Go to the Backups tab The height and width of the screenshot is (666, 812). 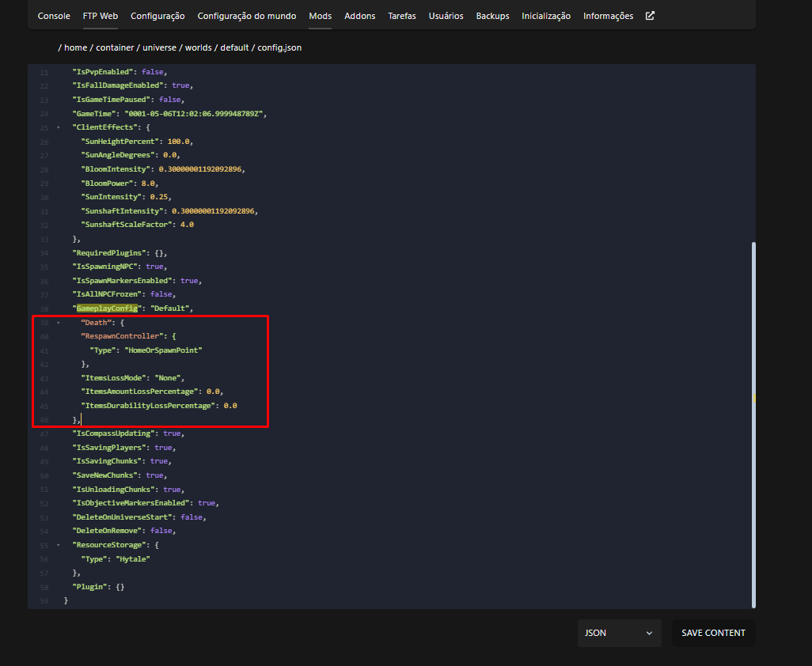tap(492, 16)
